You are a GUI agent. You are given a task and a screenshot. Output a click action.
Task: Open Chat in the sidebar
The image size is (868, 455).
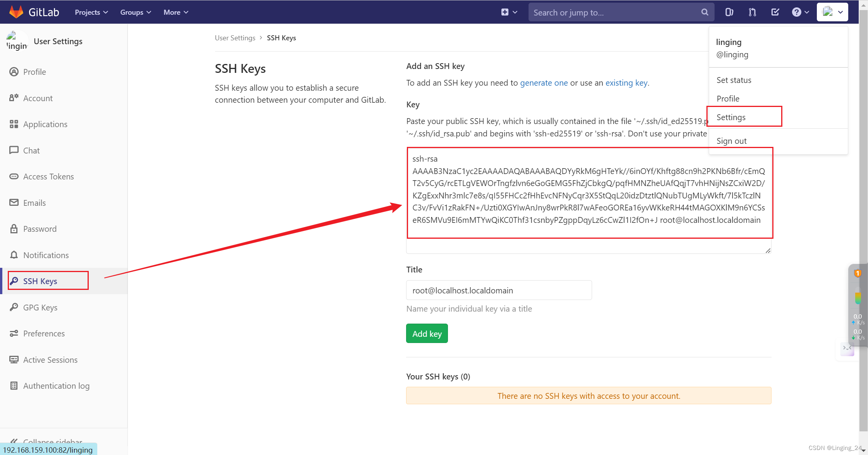tap(31, 150)
